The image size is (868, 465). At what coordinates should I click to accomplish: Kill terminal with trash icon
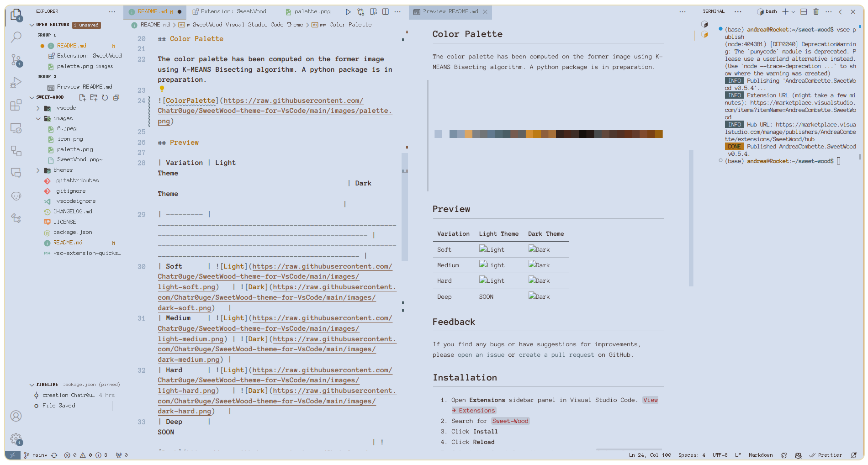[816, 12]
